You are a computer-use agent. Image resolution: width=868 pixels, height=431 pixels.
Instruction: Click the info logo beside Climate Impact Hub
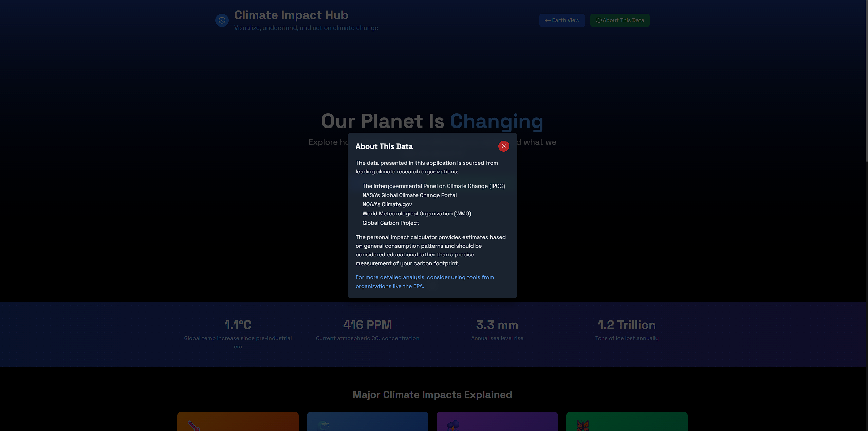222,20
